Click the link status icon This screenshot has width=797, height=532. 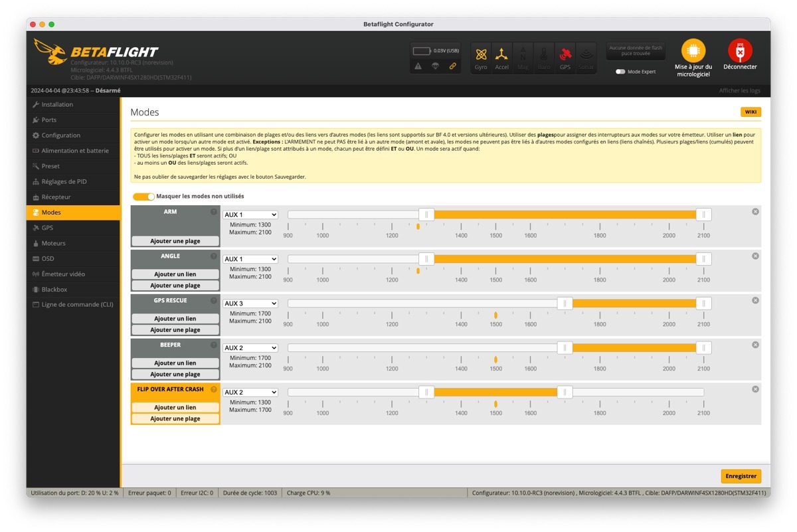[x=453, y=66]
